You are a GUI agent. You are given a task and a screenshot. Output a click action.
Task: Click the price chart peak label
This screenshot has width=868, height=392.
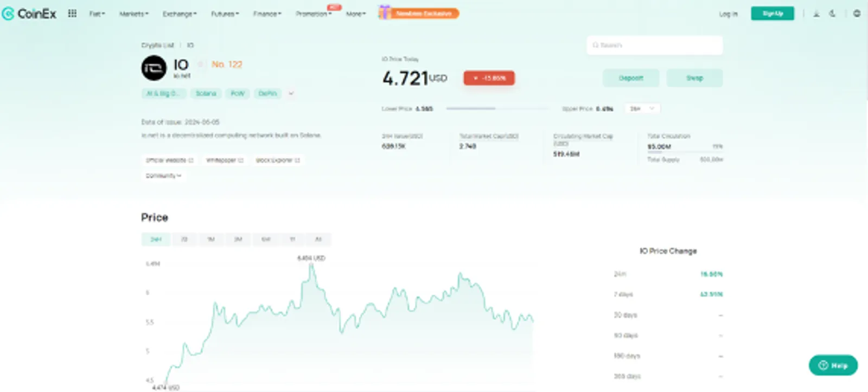311,258
